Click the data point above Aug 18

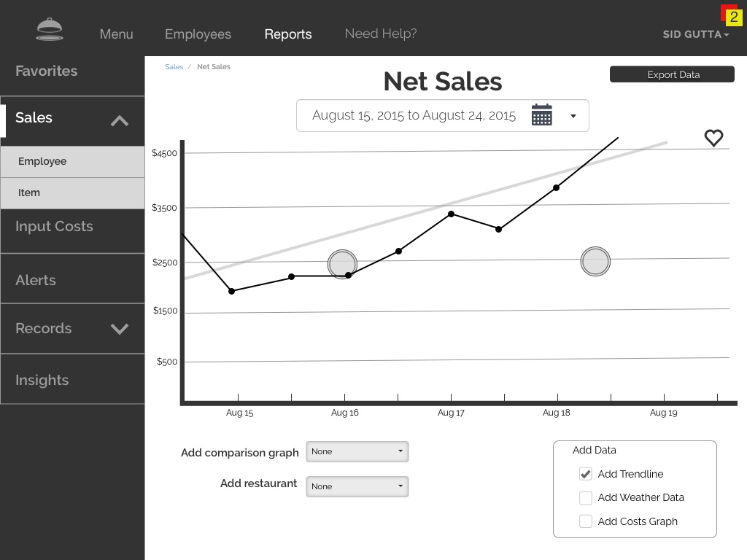556,187
